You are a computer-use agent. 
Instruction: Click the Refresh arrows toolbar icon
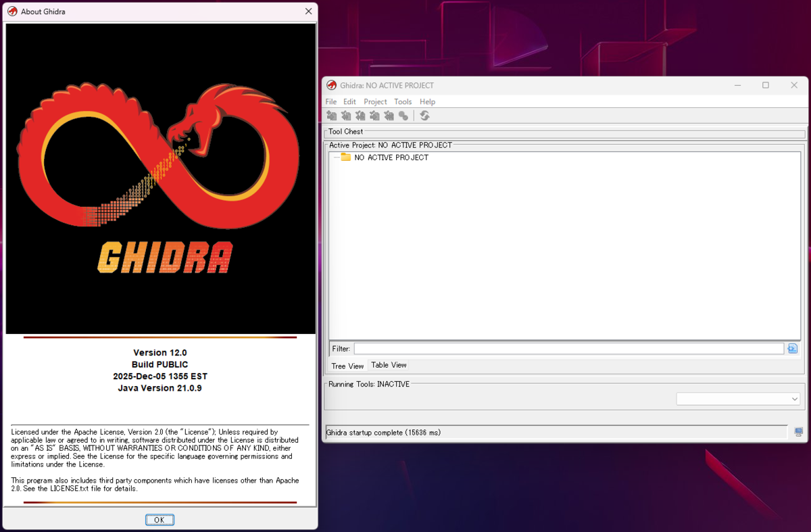point(424,116)
